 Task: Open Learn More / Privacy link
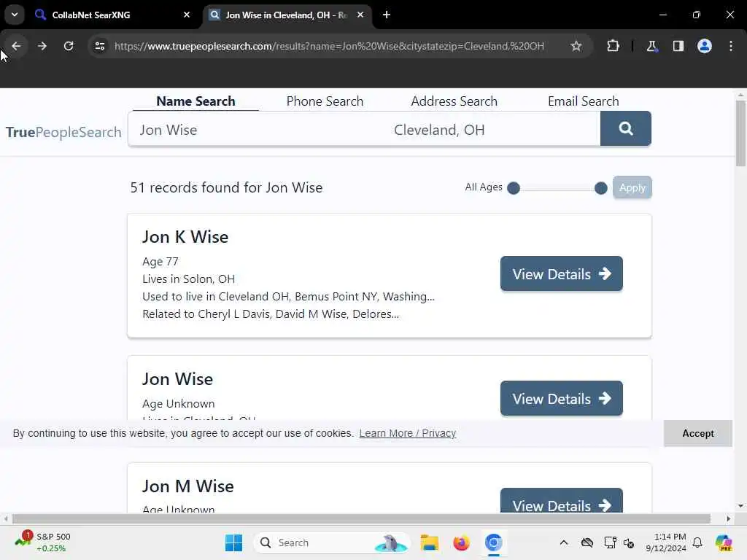(x=407, y=433)
